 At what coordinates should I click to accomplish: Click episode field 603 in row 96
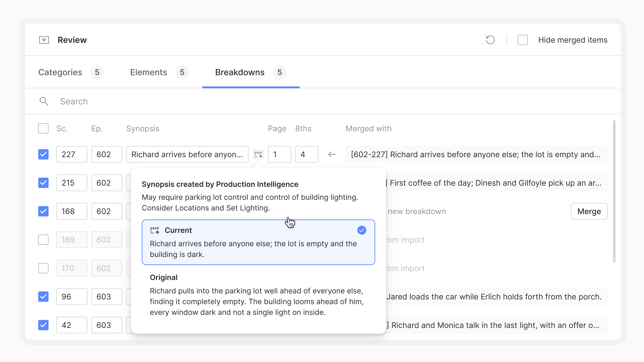tap(107, 297)
